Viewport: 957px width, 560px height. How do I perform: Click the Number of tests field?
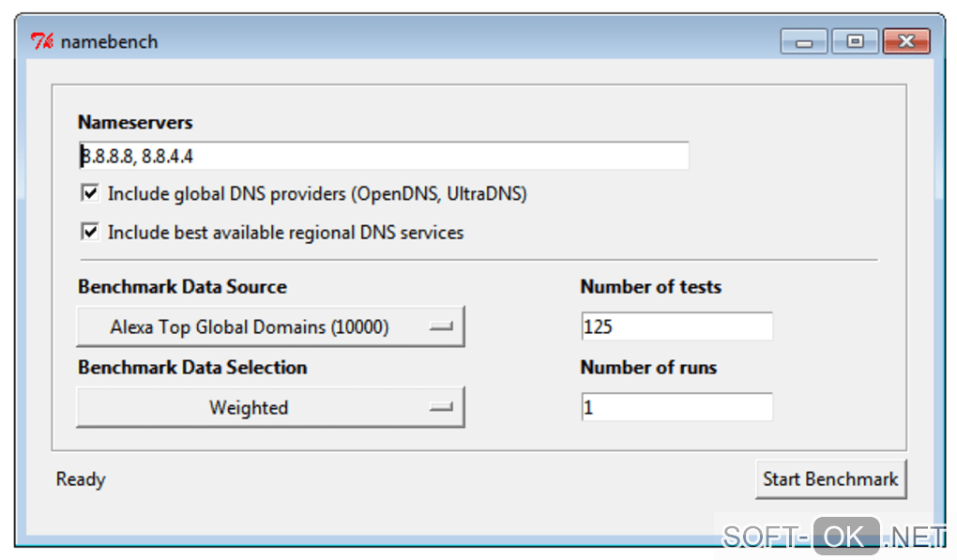676,326
